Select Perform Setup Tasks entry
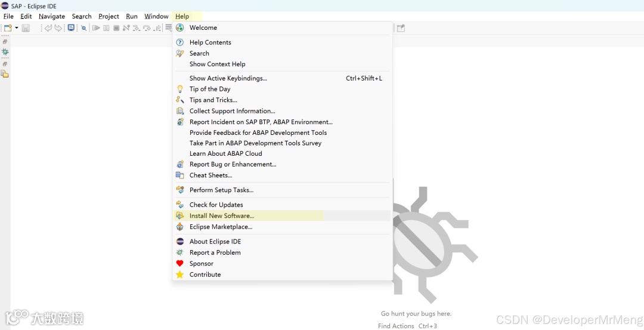The height and width of the screenshot is (330, 644). coord(283,190)
